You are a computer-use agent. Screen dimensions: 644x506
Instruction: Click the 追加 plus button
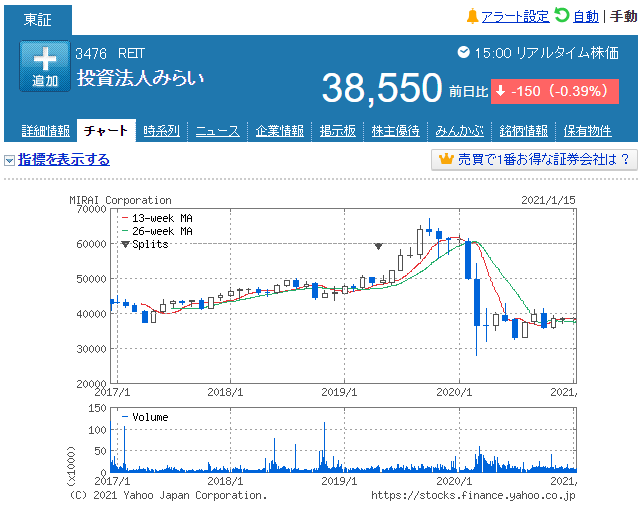pos(45,66)
